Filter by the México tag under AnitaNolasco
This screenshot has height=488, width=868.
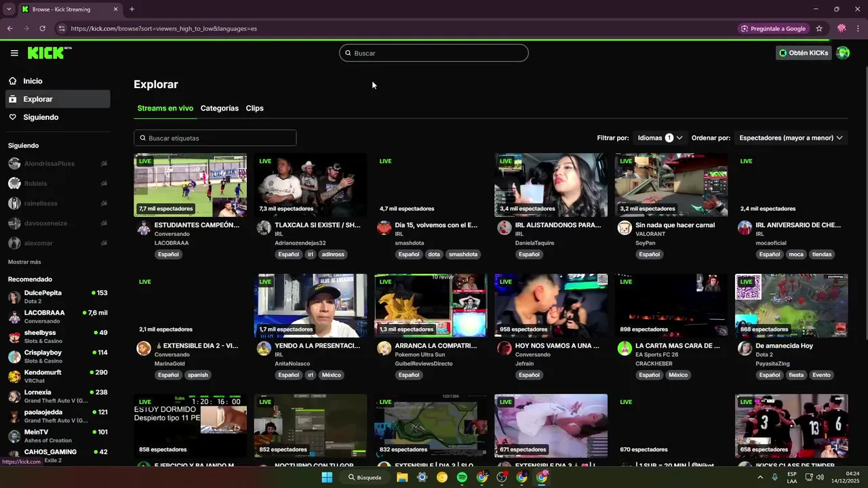coord(332,375)
